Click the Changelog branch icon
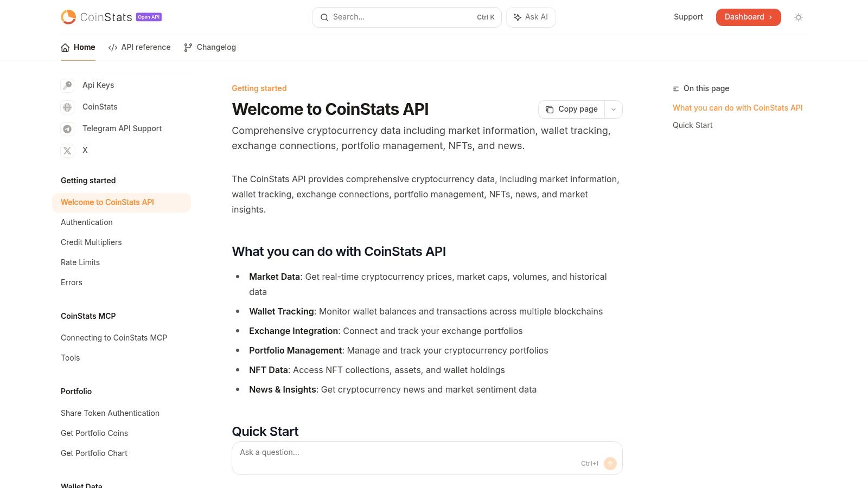Image resolution: width=868 pixels, height=488 pixels. pos(188,48)
